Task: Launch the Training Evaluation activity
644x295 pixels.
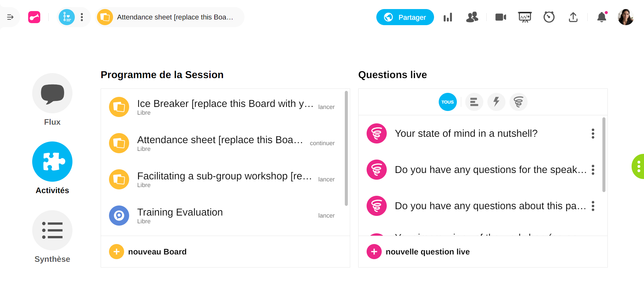Action: [x=326, y=216]
